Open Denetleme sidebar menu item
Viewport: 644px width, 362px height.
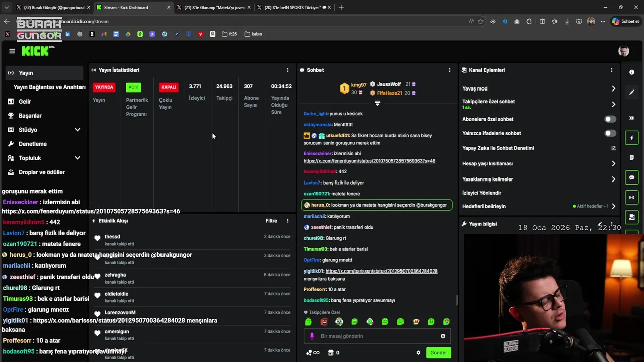(x=44, y=144)
